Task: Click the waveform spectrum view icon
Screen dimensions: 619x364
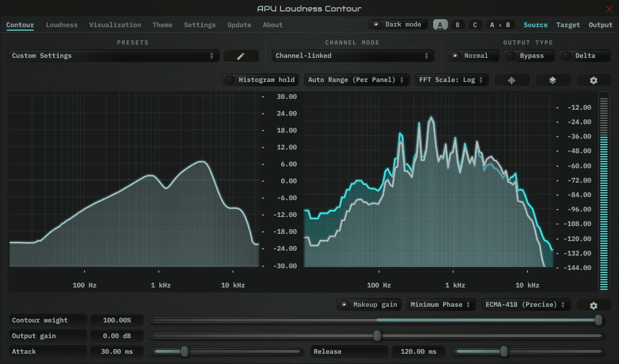Action: 512,80
